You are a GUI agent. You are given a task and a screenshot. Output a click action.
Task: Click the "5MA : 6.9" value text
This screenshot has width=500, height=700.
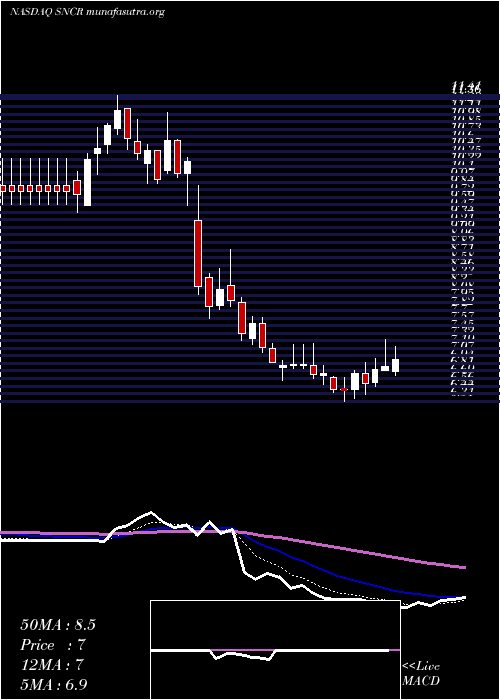click(x=54, y=684)
